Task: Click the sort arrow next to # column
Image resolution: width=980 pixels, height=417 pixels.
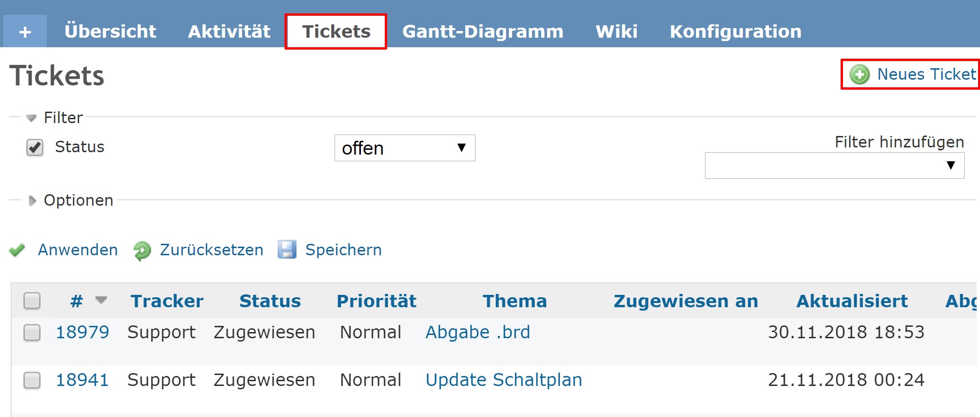Action: tap(101, 300)
